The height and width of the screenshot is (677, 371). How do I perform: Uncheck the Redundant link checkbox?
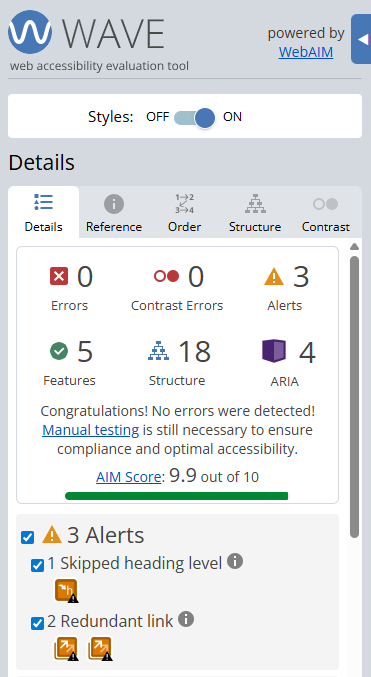pos(38,623)
